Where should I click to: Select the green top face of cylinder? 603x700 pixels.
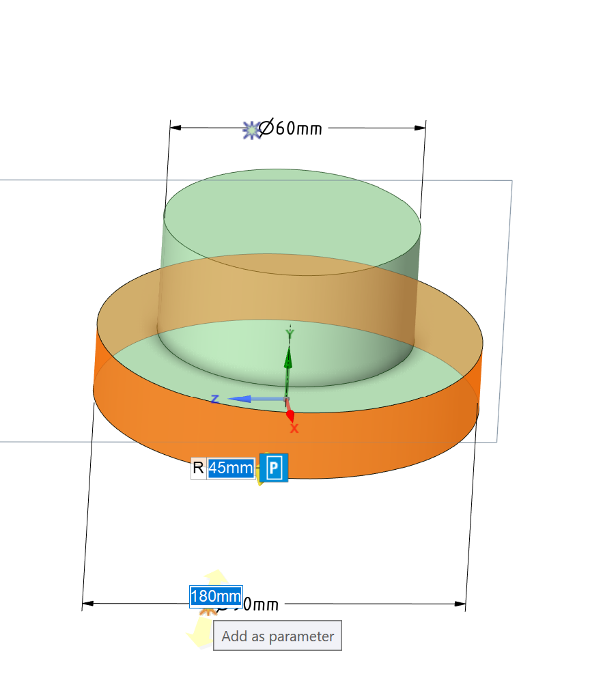click(292, 221)
